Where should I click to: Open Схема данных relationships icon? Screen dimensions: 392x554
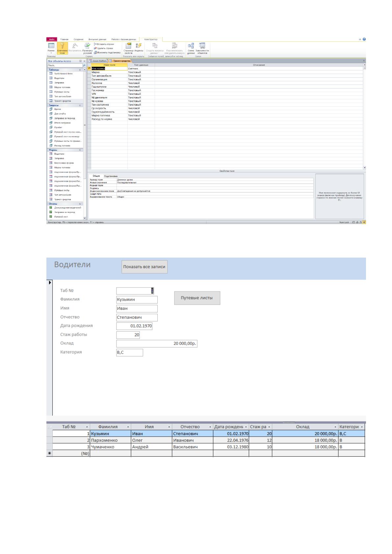(191, 46)
